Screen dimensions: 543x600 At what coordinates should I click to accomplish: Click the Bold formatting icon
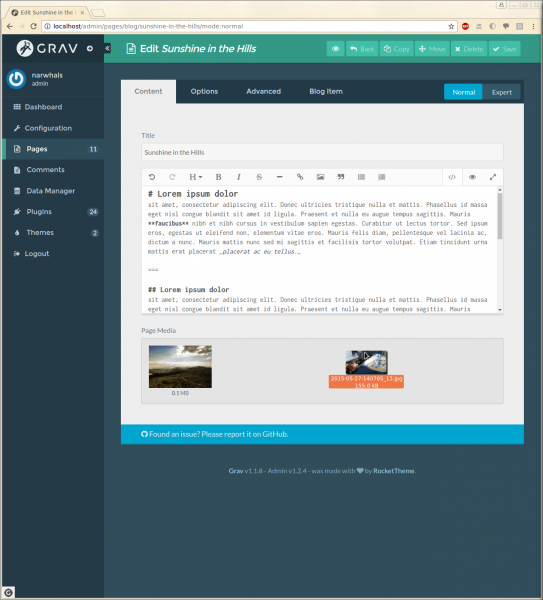(x=218, y=177)
